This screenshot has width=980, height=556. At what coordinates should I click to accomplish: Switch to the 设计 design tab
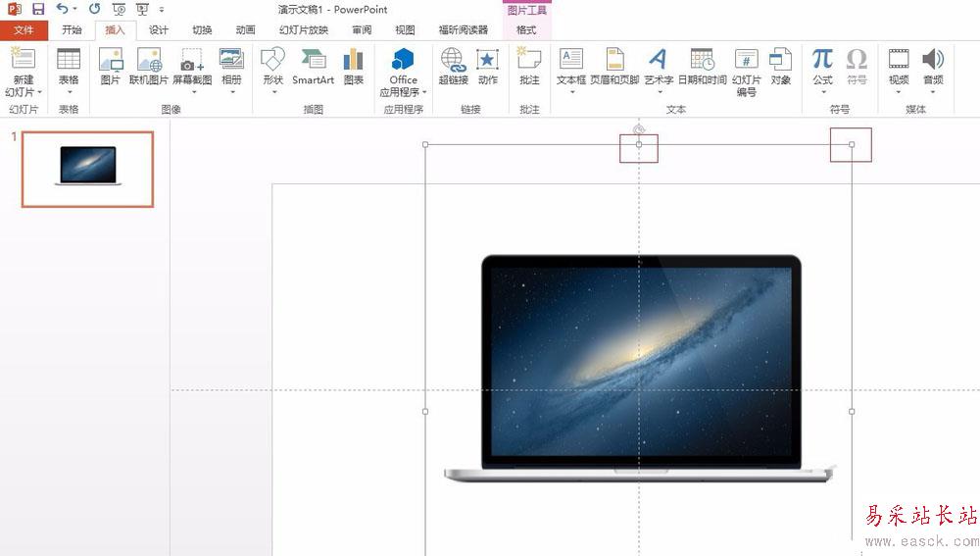tap(158, 30)
